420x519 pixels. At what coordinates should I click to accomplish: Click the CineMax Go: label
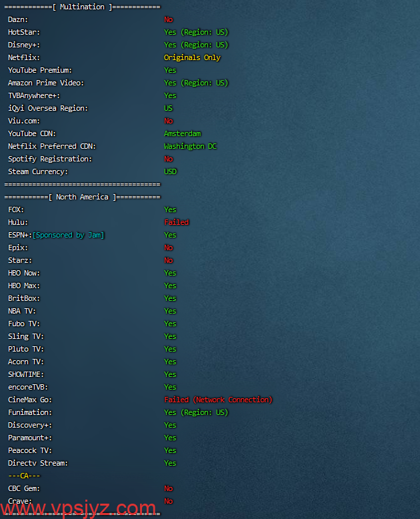coord(30,400)
